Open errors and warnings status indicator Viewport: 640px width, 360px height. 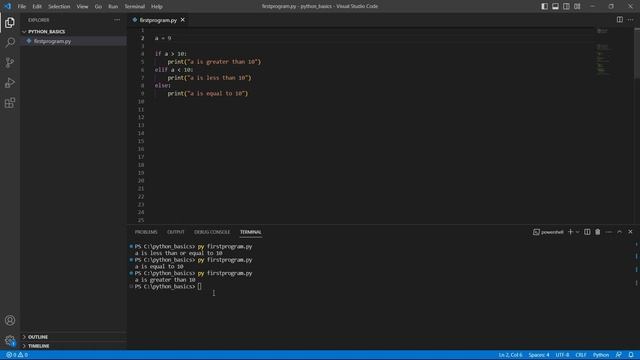(17, 355)
